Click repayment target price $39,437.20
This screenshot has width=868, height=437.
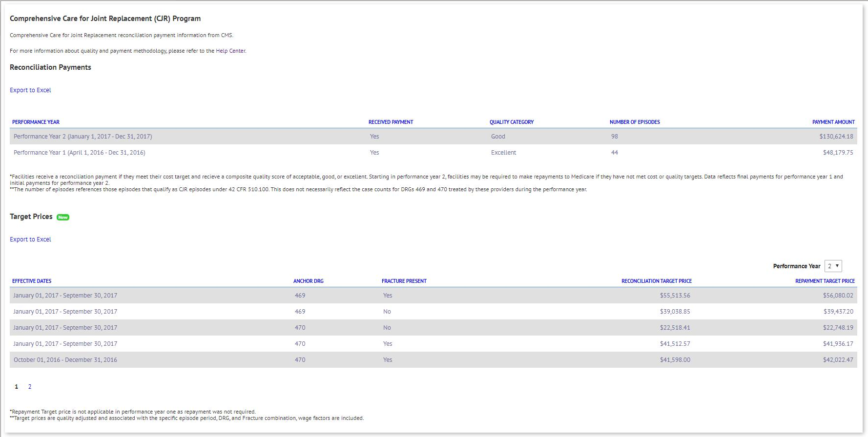[838, 312]
